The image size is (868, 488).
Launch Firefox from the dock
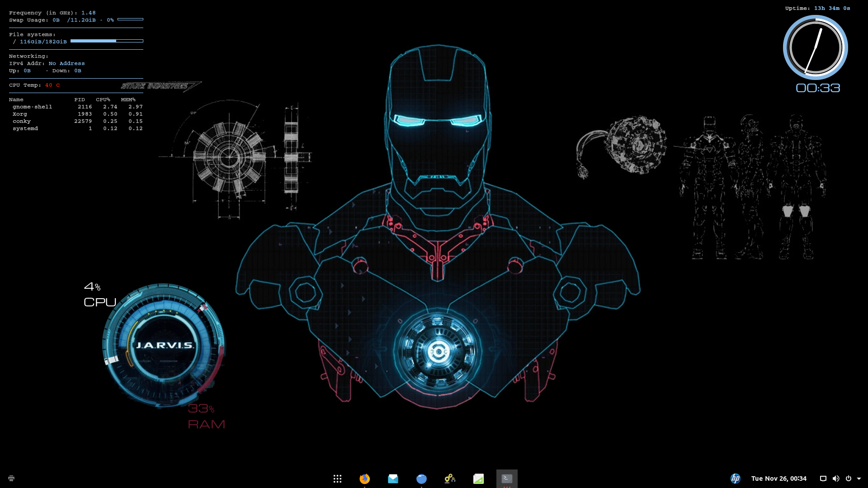tap(364, 479)
